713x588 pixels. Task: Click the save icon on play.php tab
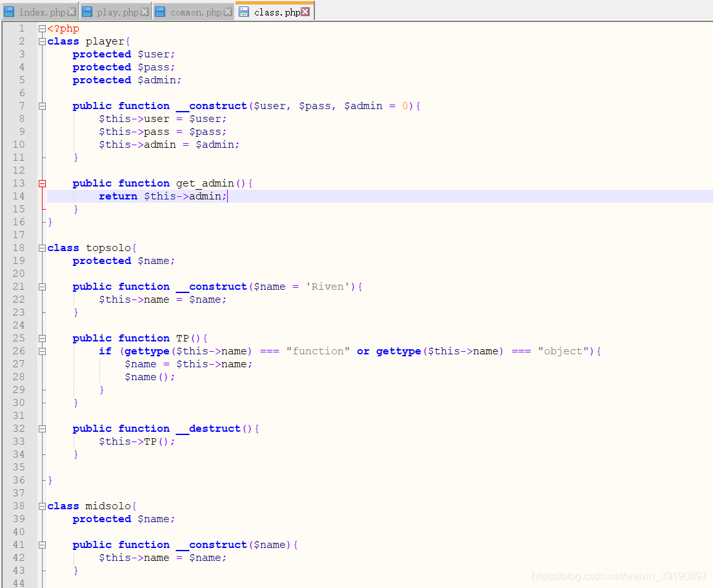coord(87,12)
